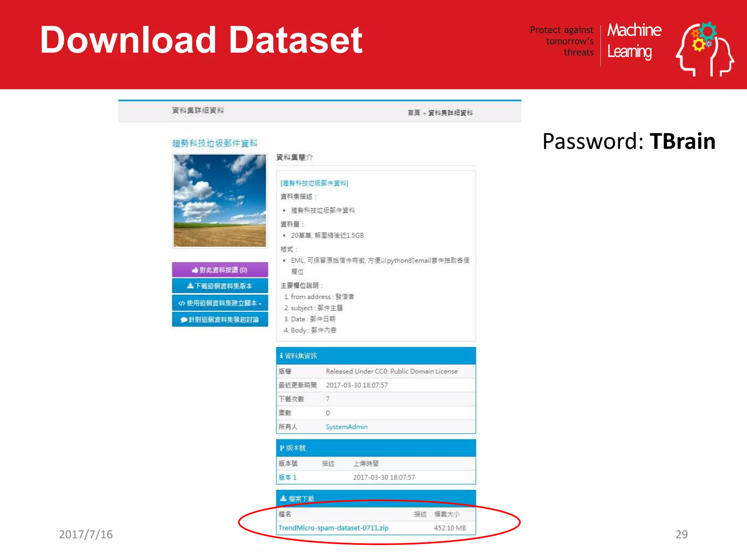Viewport: 747px width, 560px height.
Task: Click the TrendMicro-spam-dataset-0711.zip download link
Action: tap(333, 528)
